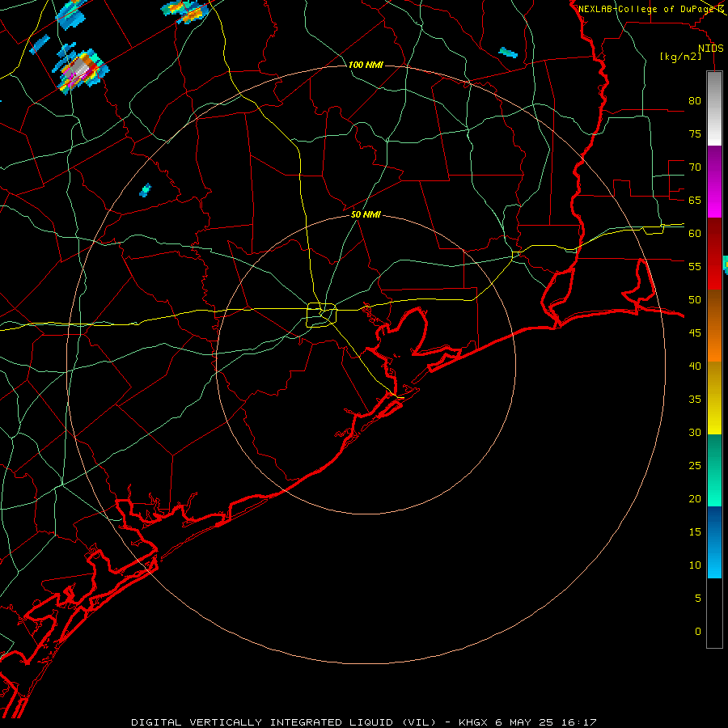Click the 5 value on color scale
Image resolution: width=728 pixels, height=728 pixels.
698,599
